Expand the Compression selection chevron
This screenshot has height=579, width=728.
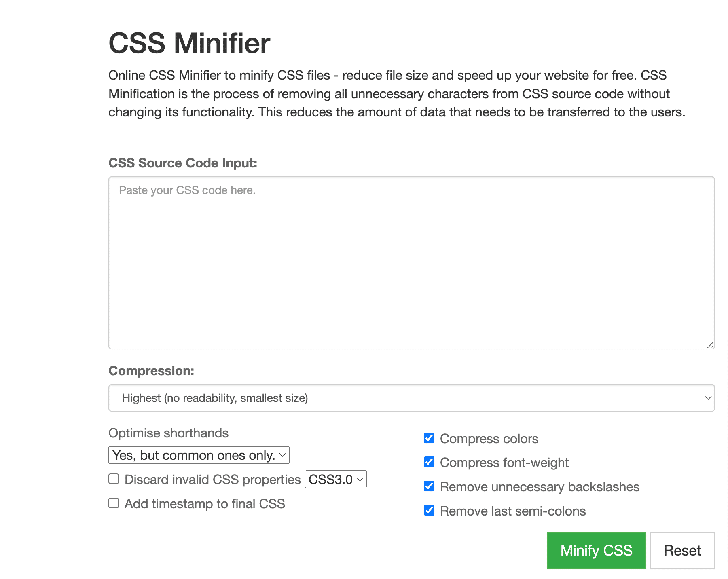[x=707, y=398]
